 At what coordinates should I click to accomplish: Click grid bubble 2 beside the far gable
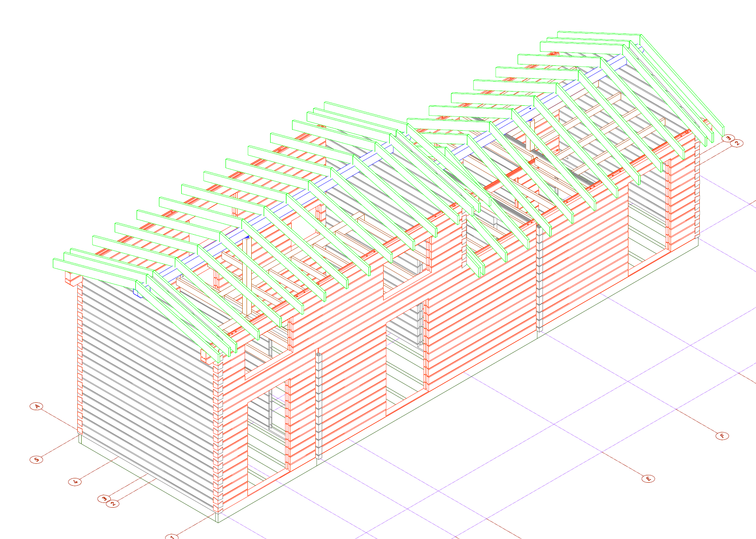point(737,143)
